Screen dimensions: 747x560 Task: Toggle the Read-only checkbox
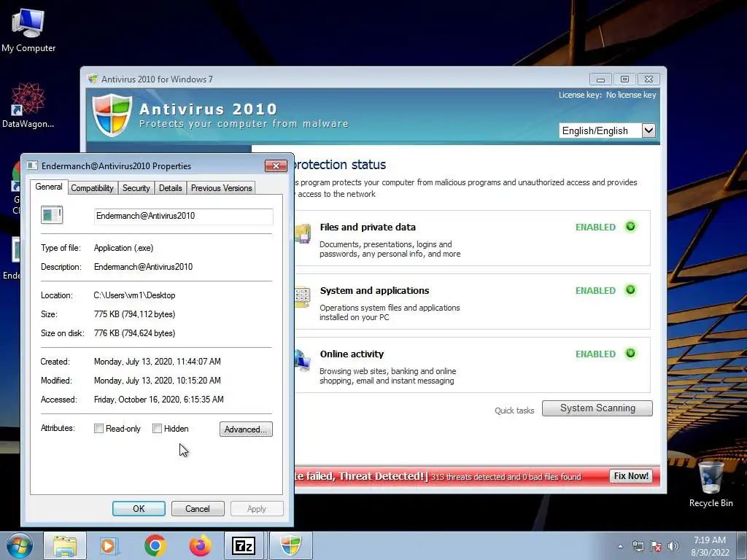[x=98, y=429]
